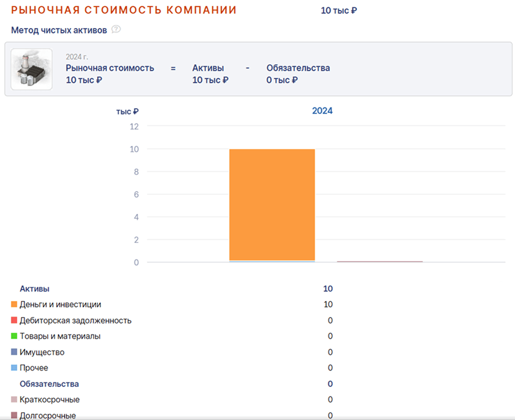Image resolution: width=515 pixels, height=420 pixels.
Task: Click the Деньги и инвестиции label
Action: (x=61, y=305)
